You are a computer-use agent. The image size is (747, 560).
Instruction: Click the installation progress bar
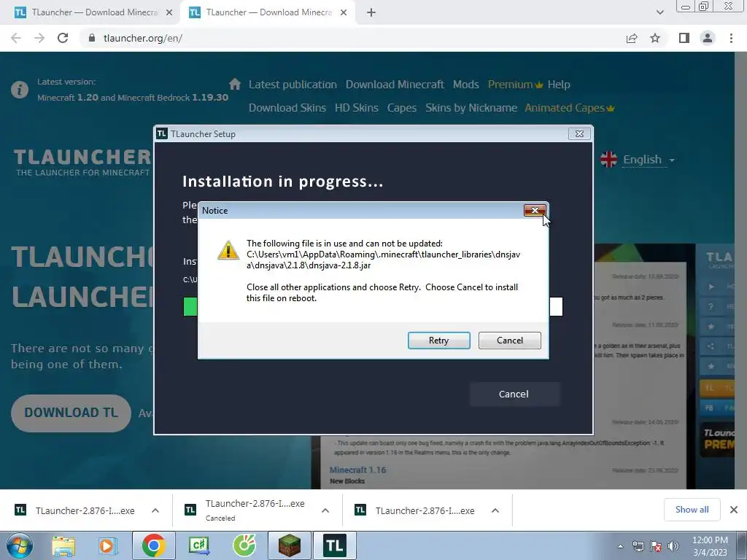(373, 307)
